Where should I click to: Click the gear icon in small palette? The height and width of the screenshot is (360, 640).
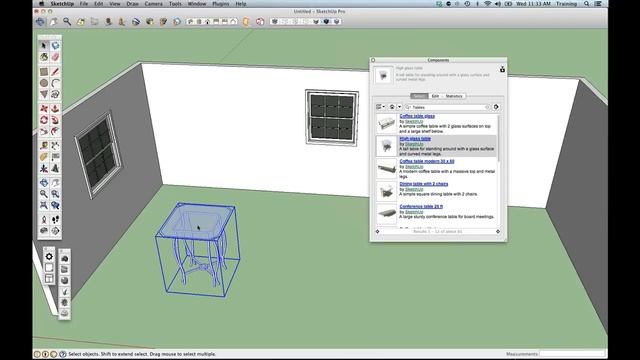coord(49,256)
